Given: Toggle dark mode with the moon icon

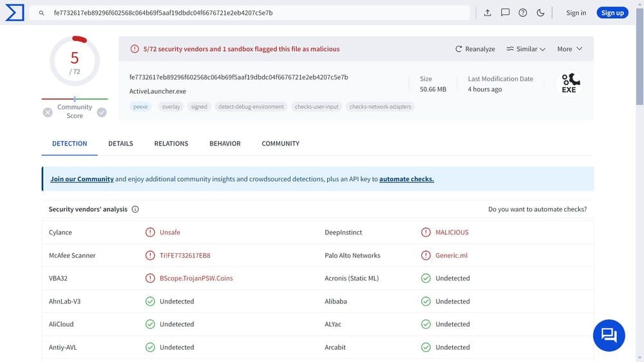Looking at the screenshot, I should [x=540, y=13].
